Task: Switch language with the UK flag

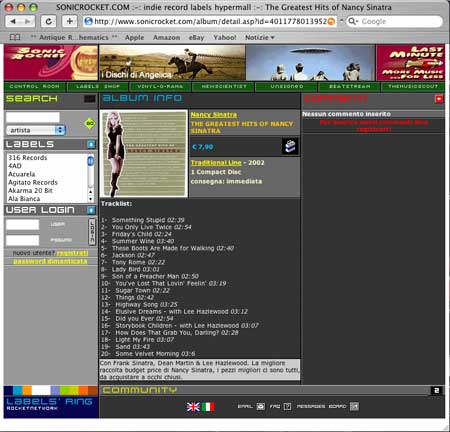Action: pos(193,407)
